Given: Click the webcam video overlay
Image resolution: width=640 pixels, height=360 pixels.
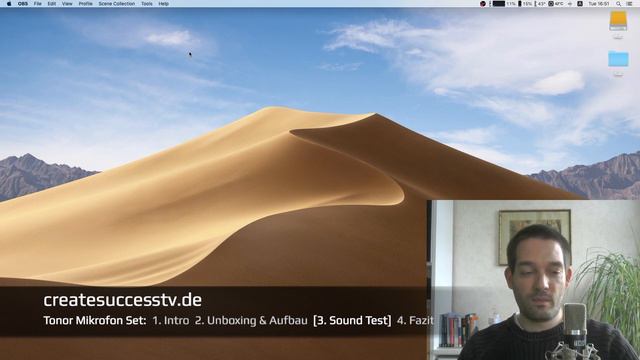Looking at the screenshot, I should coord(533,280).
